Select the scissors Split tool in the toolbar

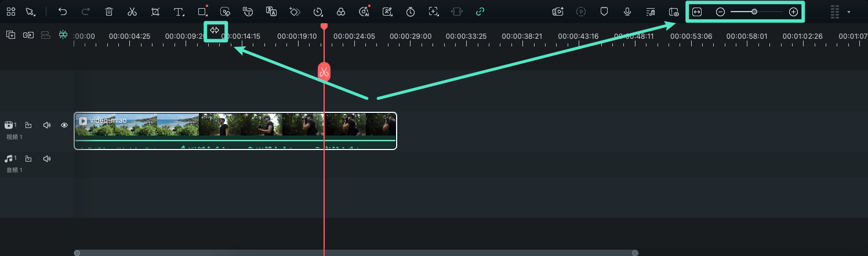click(132, 12)
